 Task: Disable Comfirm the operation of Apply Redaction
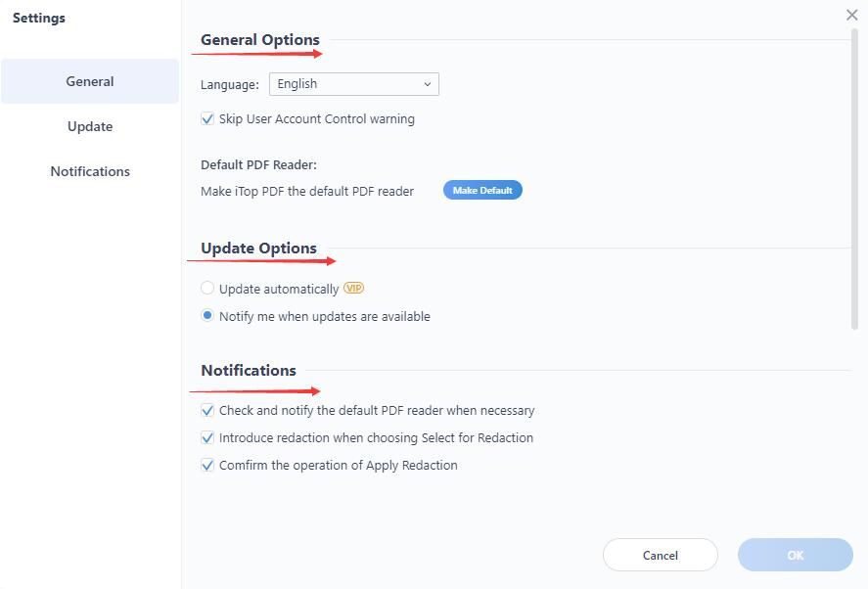[207, 466]
